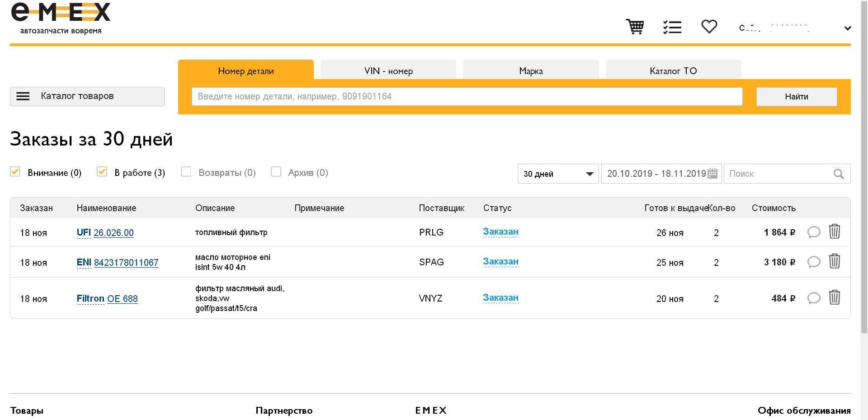Open the comment bubble for ENI 8423178011067
Viewport: 868px width, 420px height.
[814, 262]
